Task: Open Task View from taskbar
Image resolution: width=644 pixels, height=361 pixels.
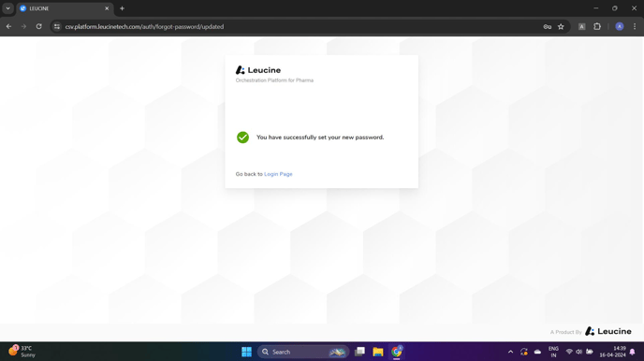Action: point(359,352)
